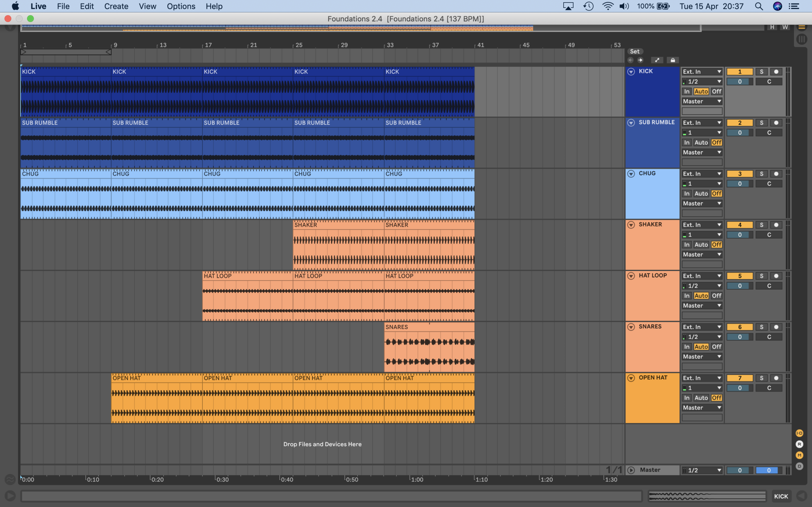Click the Returns (R) section show button
Screen dimensions: 812x507
pyautogui.click(x=799, y=444)
